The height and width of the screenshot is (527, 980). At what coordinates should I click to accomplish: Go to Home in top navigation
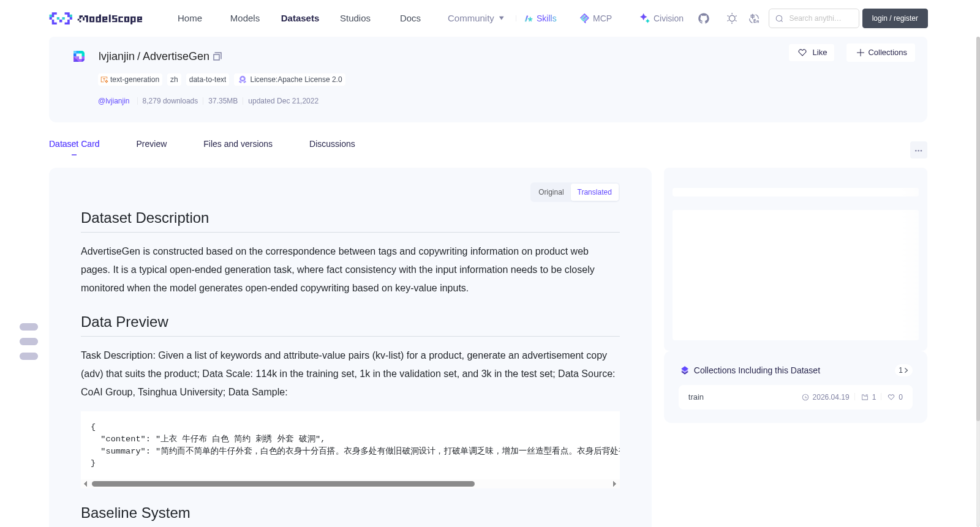190,18
